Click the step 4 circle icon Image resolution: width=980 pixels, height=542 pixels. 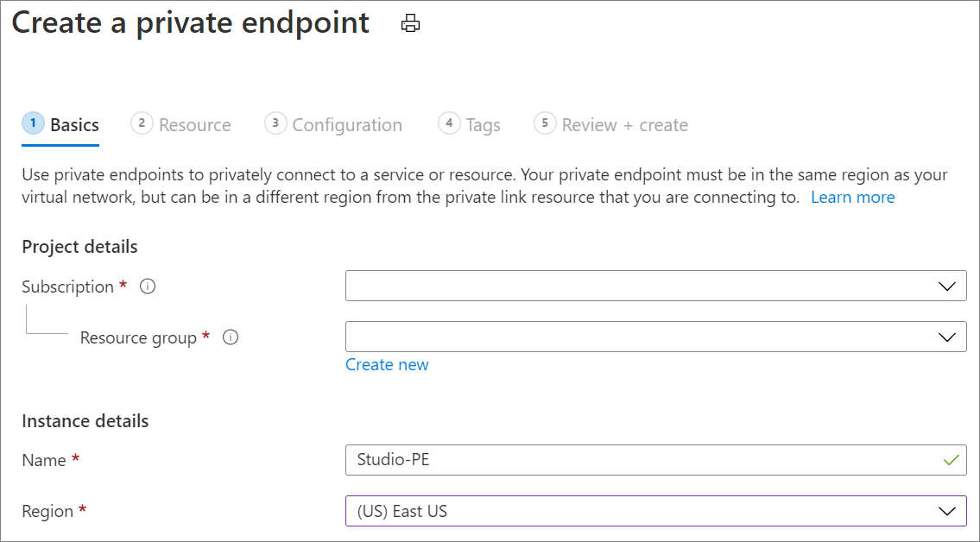449,123
